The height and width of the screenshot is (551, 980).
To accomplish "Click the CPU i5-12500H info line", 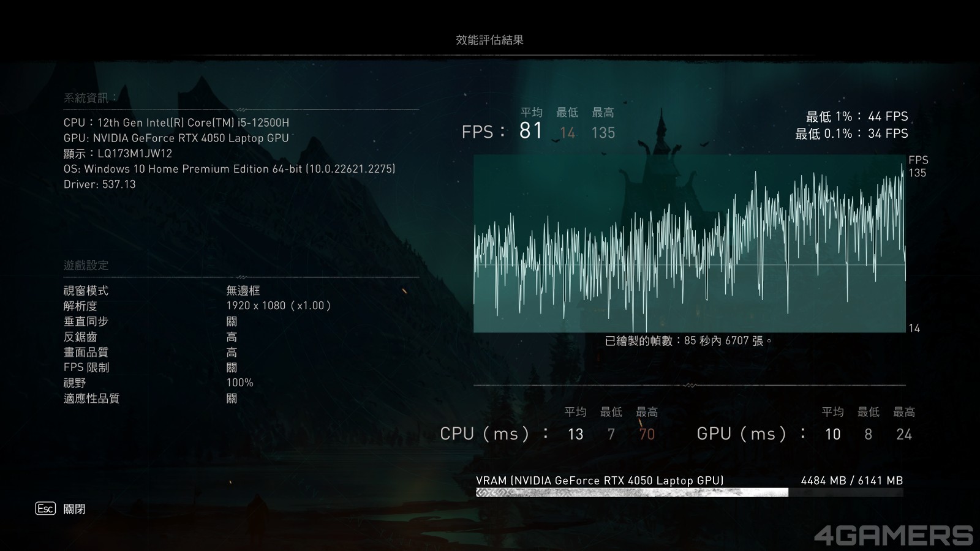I will [176, 122].
